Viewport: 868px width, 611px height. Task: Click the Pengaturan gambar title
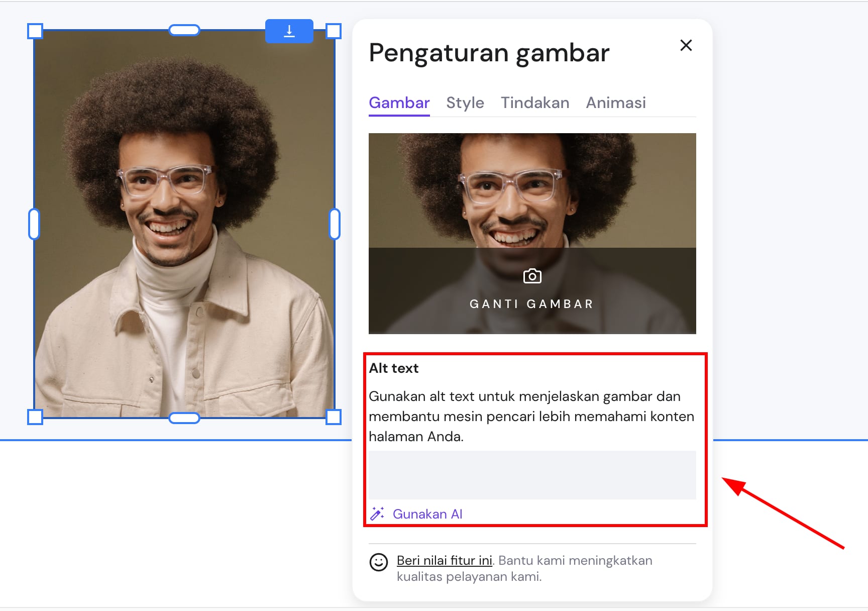tap(489, 53)
